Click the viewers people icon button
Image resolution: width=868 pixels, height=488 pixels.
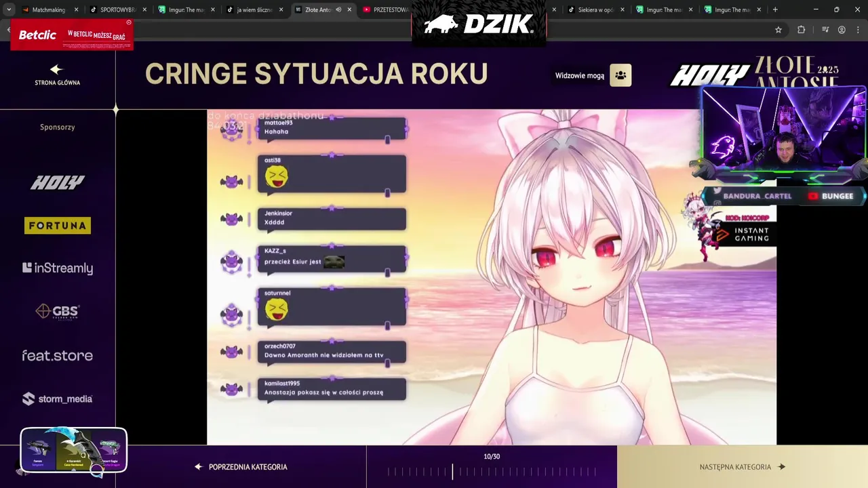pyautogui.click(x=620, y=75)
